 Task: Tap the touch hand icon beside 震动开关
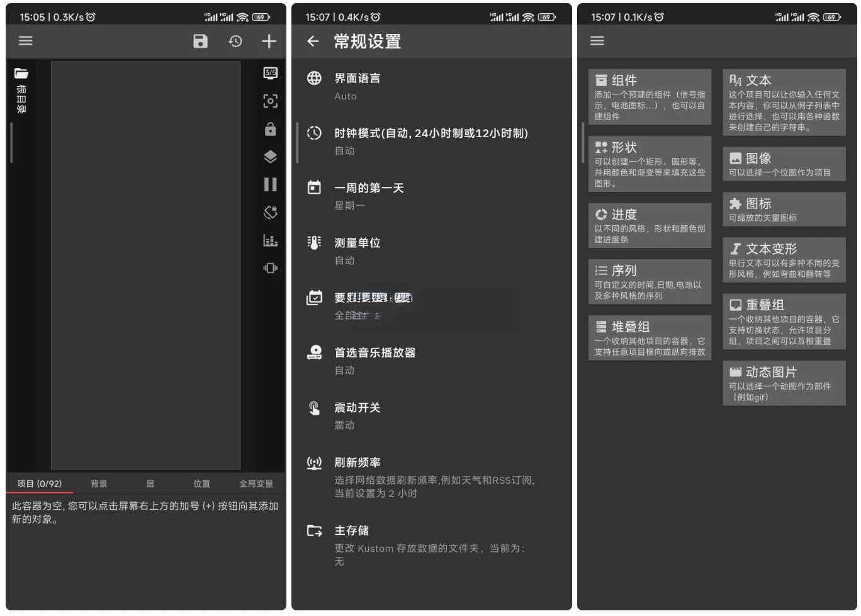pyautogui.click(x=314, y=408)
